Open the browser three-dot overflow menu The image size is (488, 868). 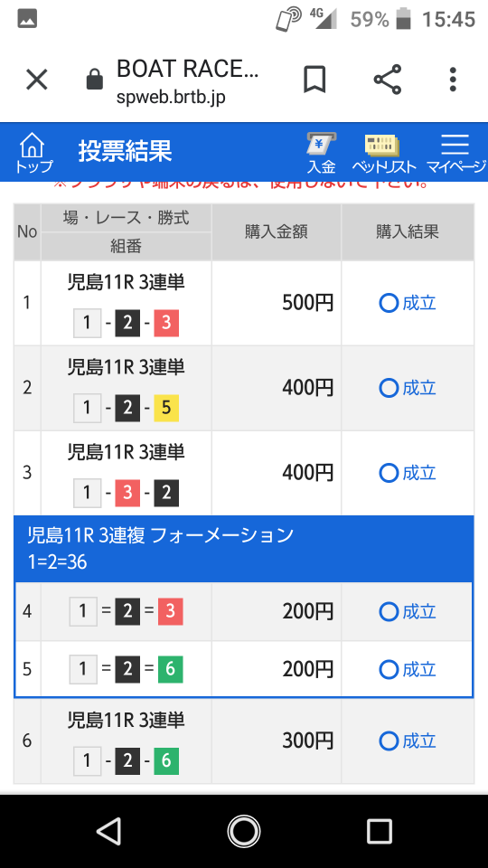(453, 80)
